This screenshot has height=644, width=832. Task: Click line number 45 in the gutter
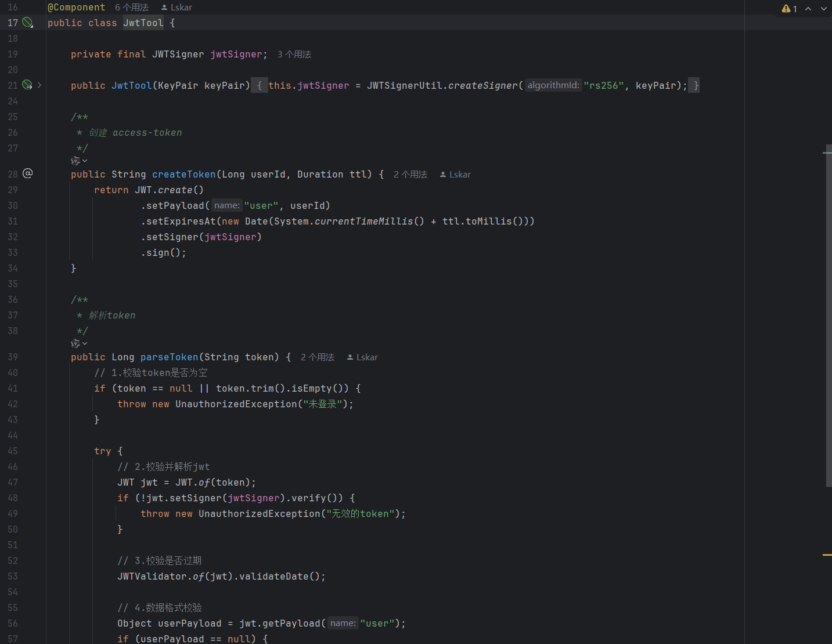click(x=13, y=451)
